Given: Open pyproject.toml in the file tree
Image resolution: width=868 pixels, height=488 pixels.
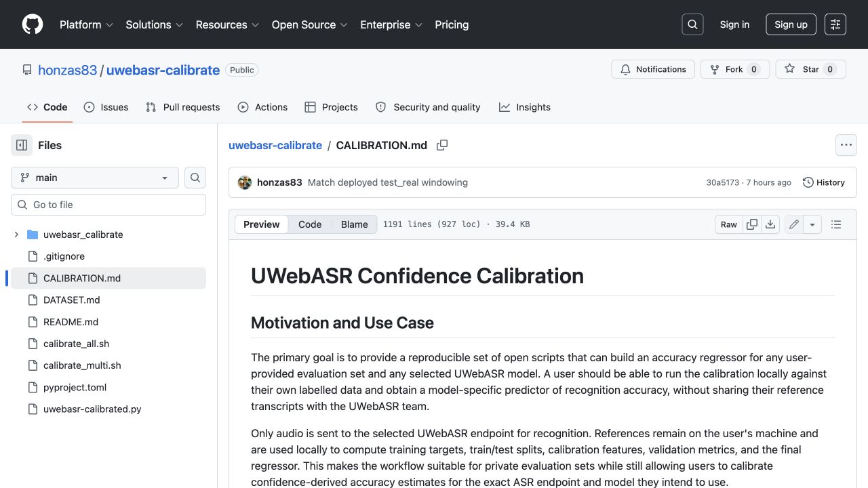Looking at the screenshot, I should coord(108,387).
